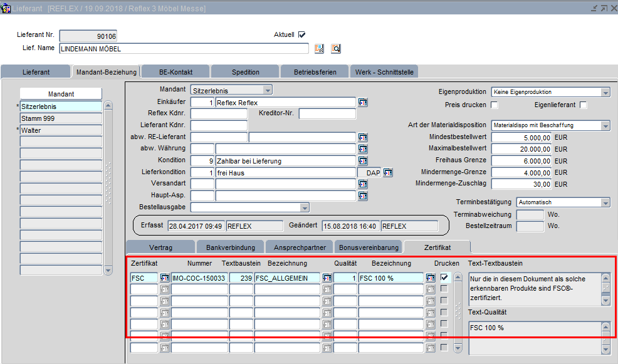This screenshot has width=618, height=364.
Task: Uncheck Drucken for the FSC certificate row
Action: tap(444, 278)
